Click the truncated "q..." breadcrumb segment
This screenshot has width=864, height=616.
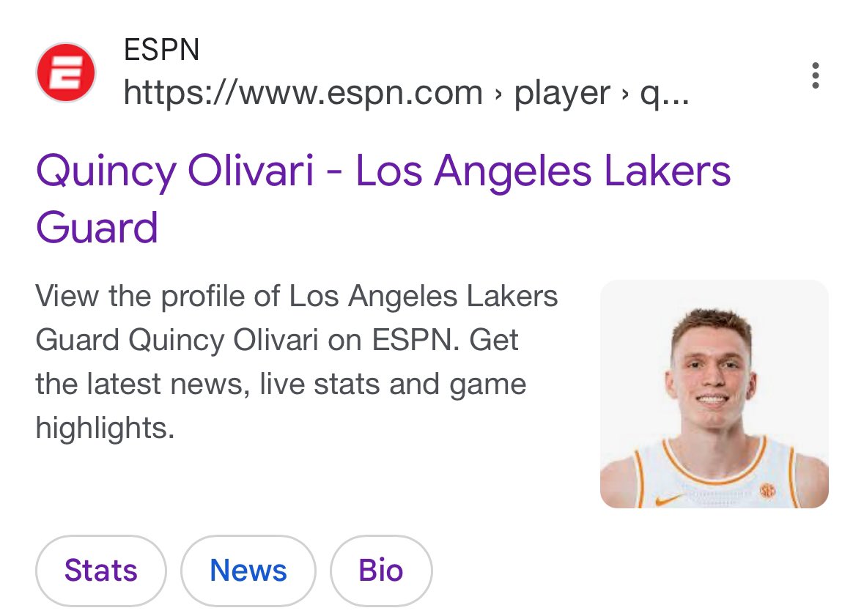tap(665, 93)
